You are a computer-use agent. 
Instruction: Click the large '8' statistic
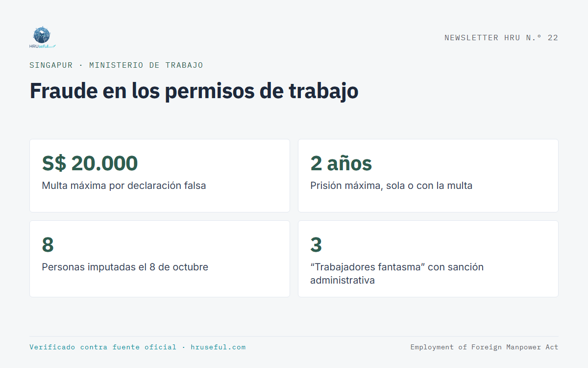tap(48, 245)
